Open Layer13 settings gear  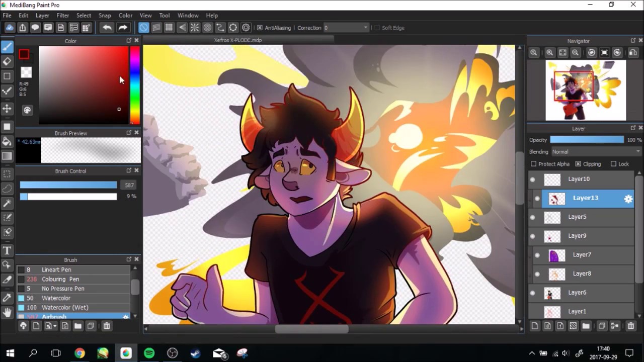pos(628,199)
